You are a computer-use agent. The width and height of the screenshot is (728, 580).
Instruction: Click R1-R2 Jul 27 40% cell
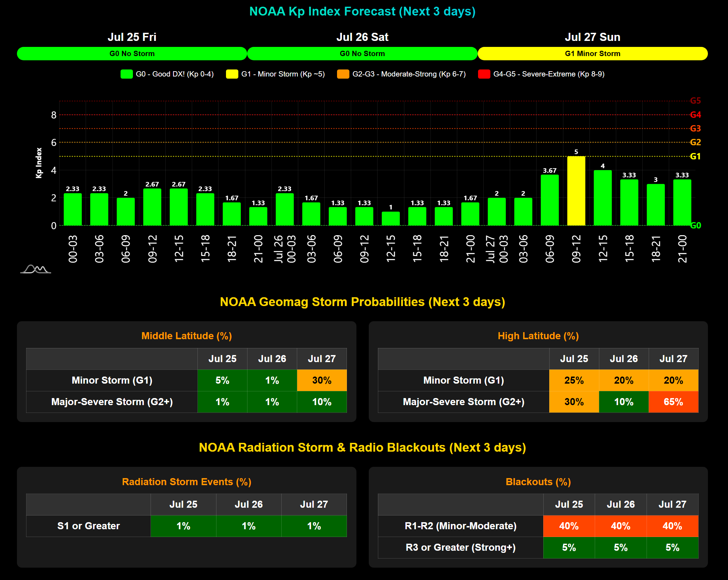coord(672,526)
